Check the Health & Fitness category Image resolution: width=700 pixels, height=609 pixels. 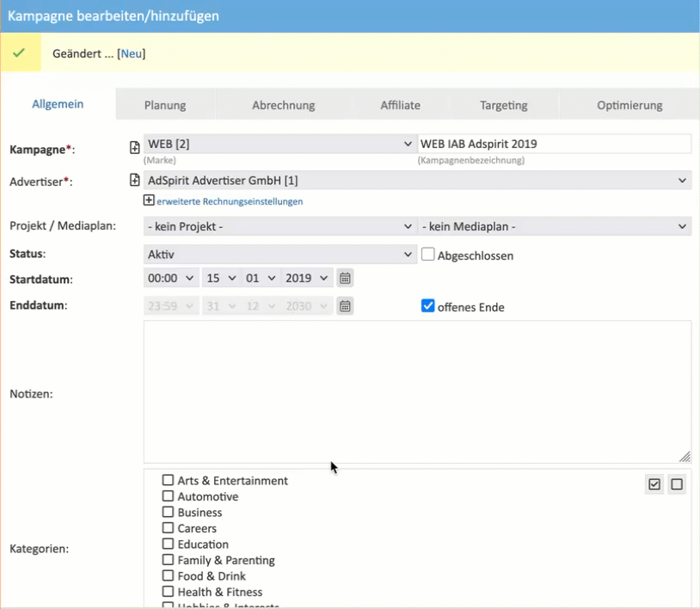[168, 591]
